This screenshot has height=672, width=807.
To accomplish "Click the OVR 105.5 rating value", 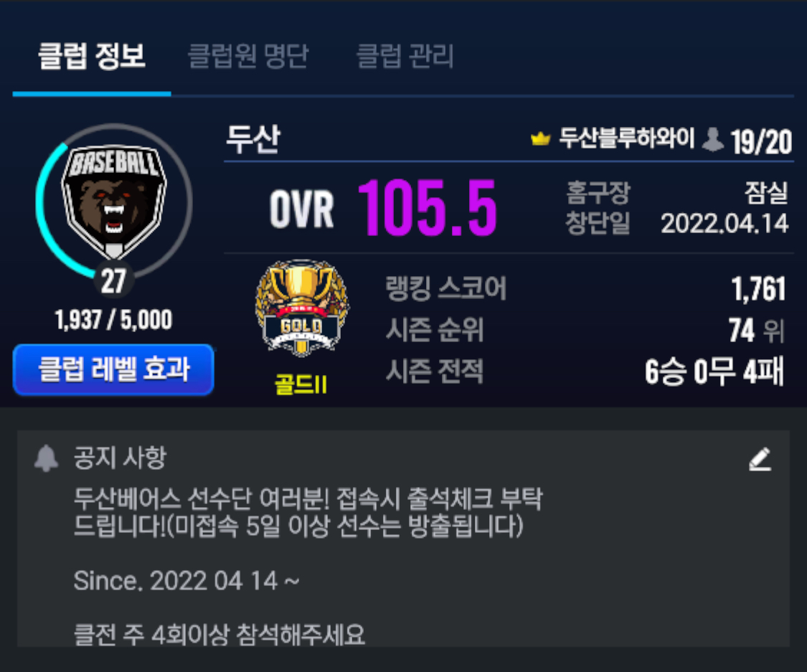I will [428, 209].
